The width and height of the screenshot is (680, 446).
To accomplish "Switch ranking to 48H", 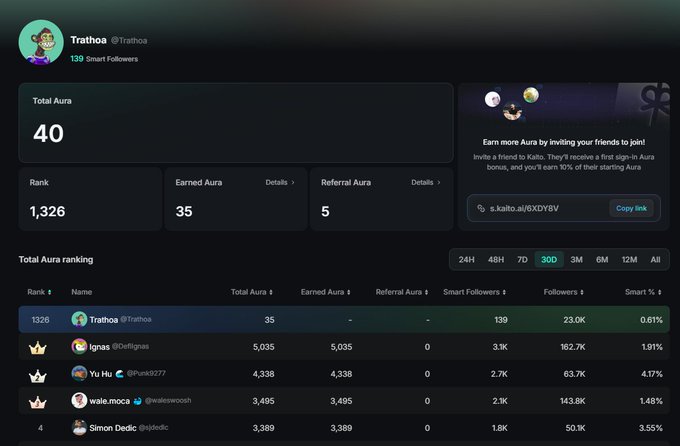I will (x=496, y=259).
